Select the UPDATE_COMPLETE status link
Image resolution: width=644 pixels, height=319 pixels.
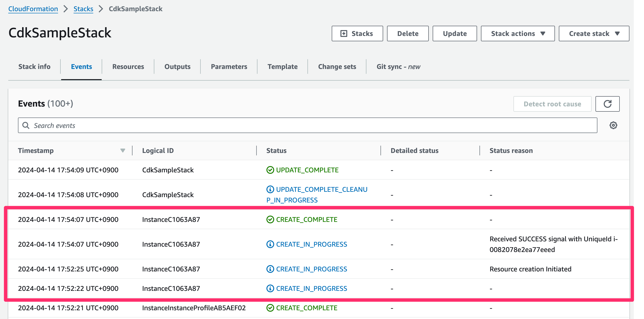[x=307, y=170]
